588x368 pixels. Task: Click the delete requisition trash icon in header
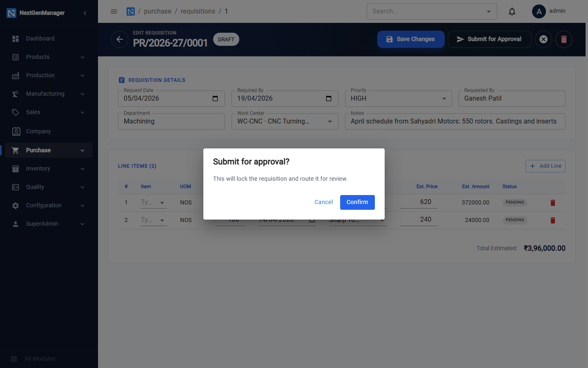pos(564,39)
